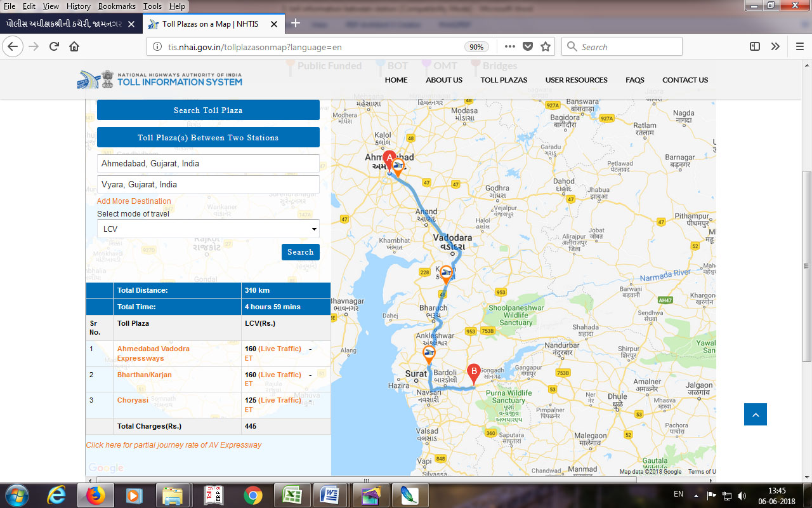Viewport: 812px width, 508px height.
Task: Click Add More Destination link
Action: click(x=134, y=201)
